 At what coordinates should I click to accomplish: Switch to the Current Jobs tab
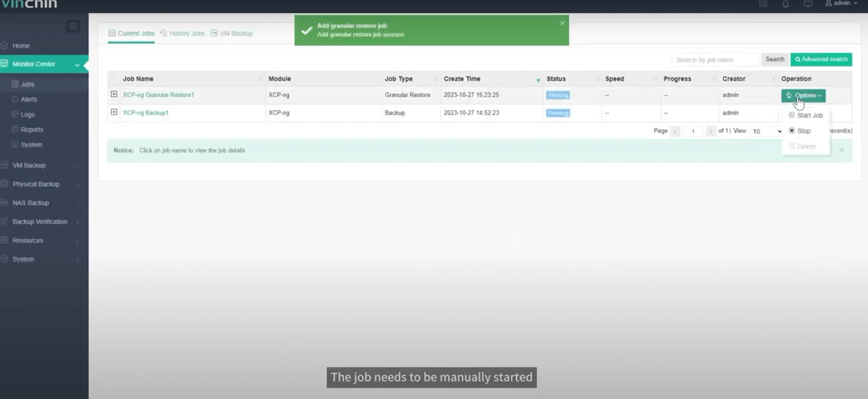tap(131, 33)
